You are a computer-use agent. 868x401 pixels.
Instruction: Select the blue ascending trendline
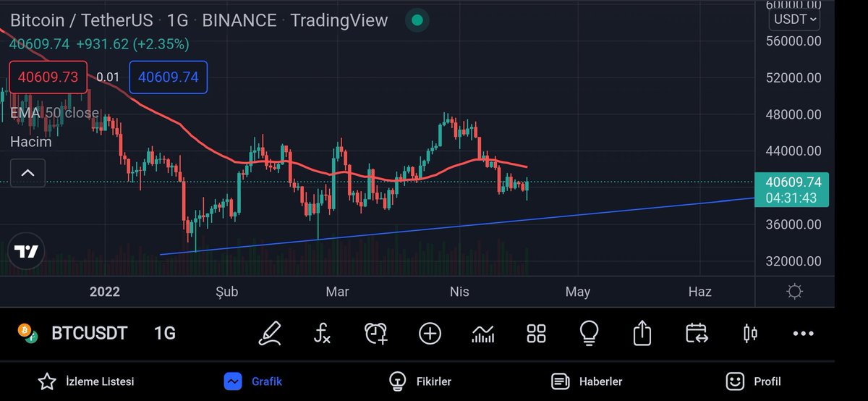[456, 227]
